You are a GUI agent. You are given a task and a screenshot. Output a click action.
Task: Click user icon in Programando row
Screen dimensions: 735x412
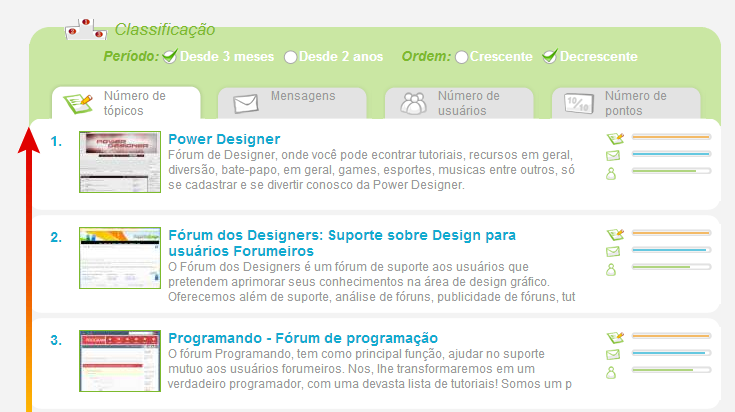(611, 373)
